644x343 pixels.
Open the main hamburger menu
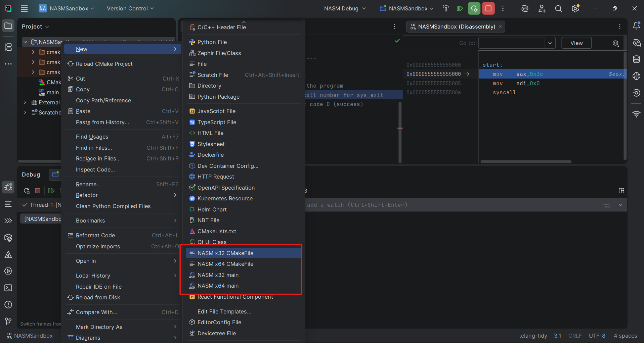pos(24,8)
